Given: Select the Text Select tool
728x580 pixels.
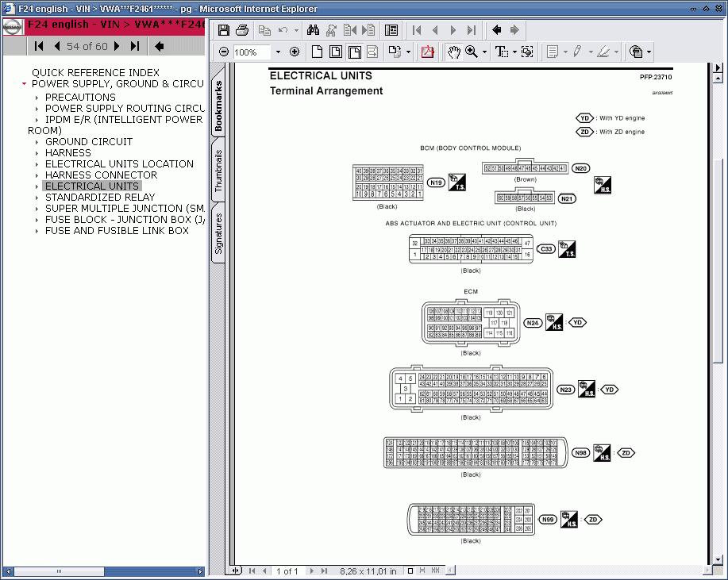Looking at the screenshot, I should [502, 52].
